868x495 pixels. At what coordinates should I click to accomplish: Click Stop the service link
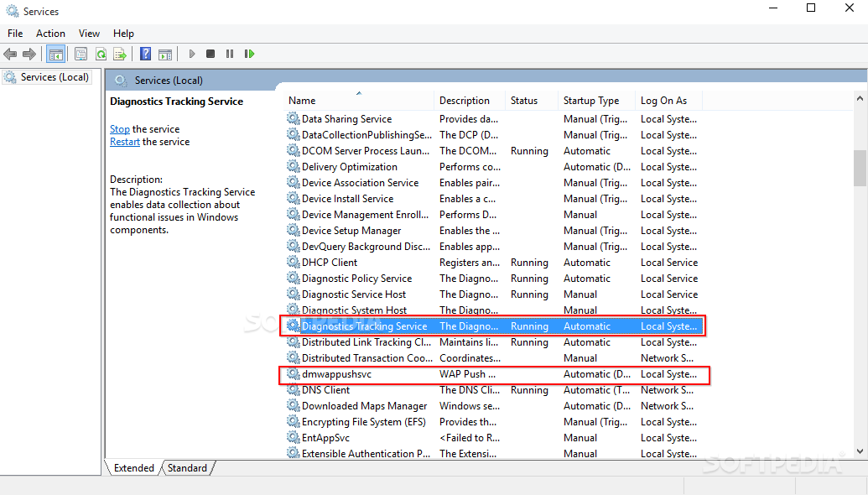(120, 129)
